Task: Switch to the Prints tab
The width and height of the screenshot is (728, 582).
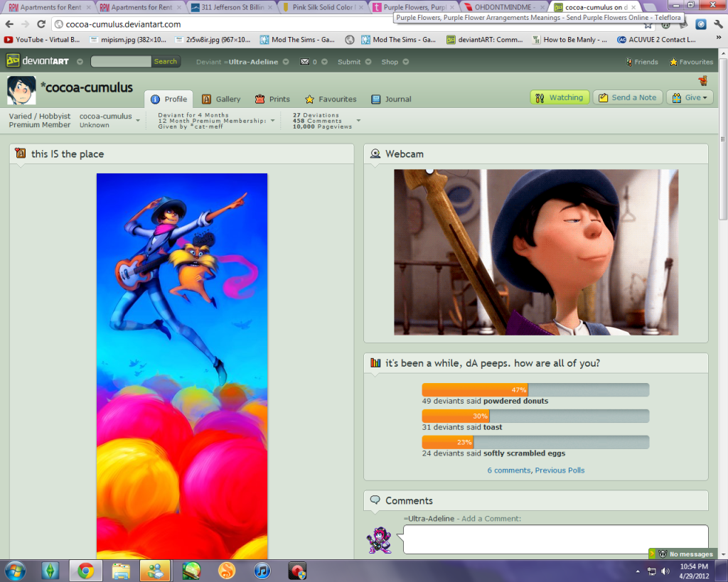Action: tap(272, 99)
